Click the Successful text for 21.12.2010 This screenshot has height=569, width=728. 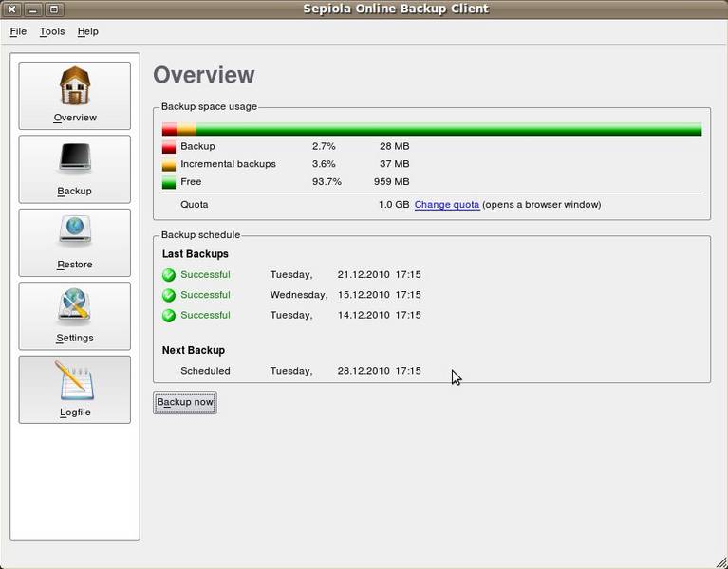pos(205,274)
